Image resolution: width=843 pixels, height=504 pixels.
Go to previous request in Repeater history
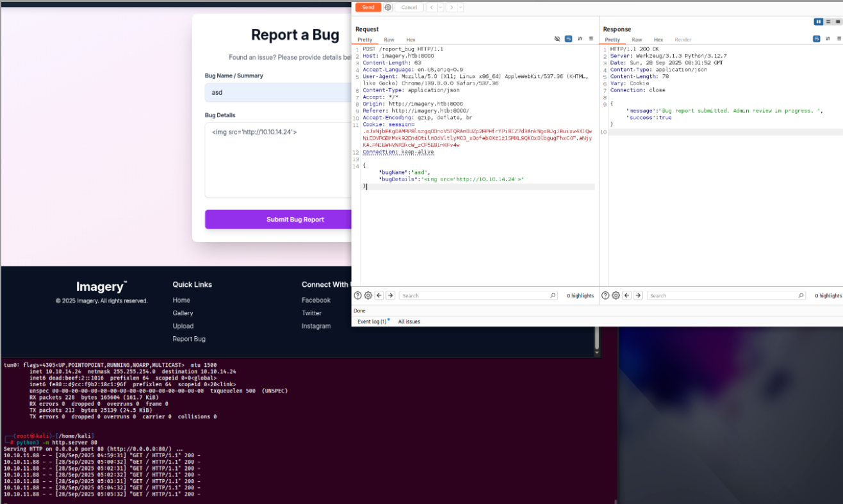[432, 7]
